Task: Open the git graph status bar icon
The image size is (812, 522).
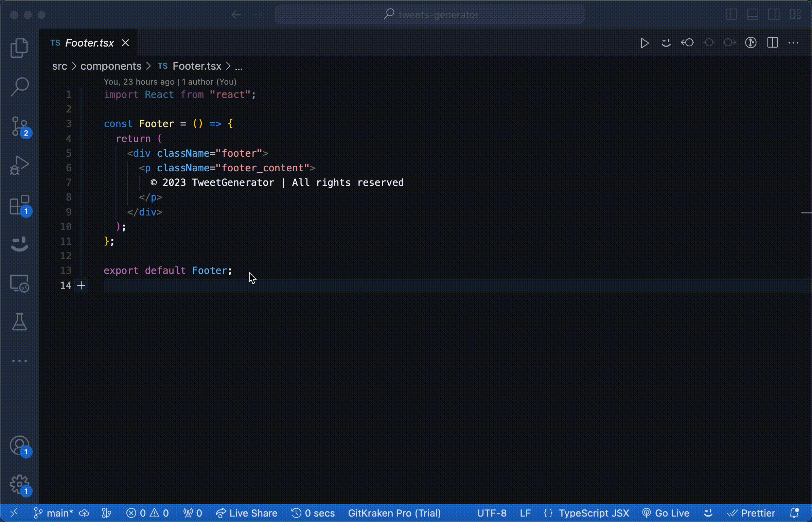Action: click(x=106, y=513)
